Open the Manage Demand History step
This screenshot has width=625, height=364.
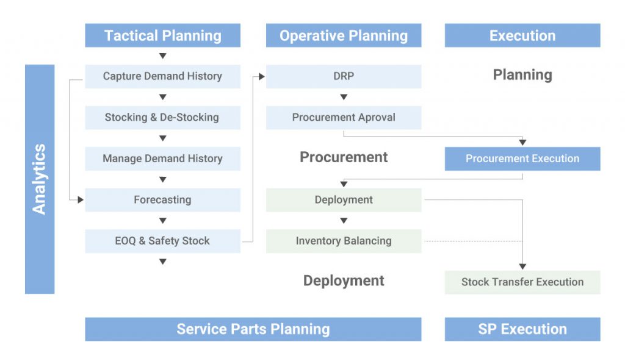pyautogui.click(x=162, y=159)
